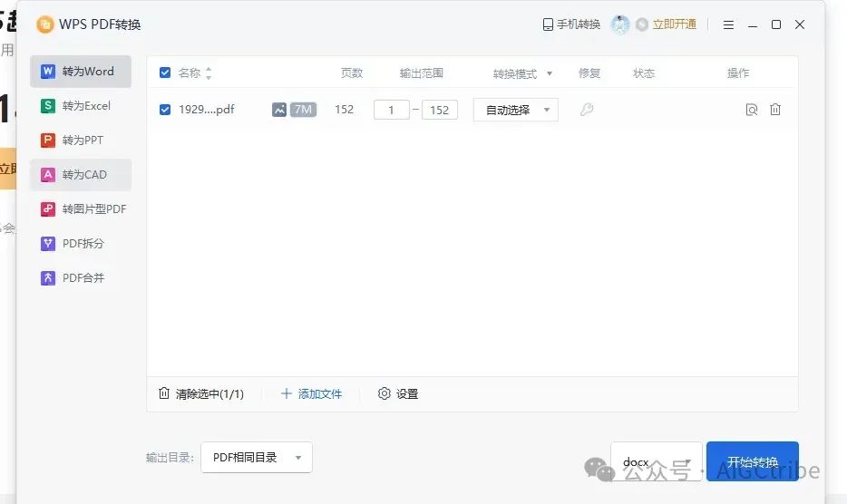Image resolution: width=847 pixels, height=504 pixels.
Task: Click the page count value 152
Action: [344, 110]
